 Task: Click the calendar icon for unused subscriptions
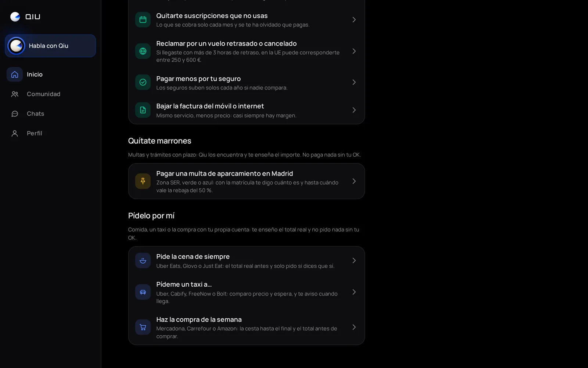click(143, 20)
